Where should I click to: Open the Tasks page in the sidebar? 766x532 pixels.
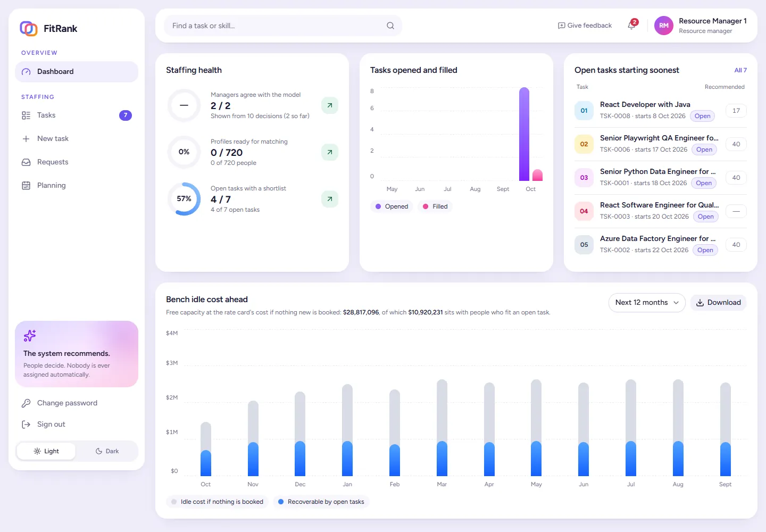[77, 115]
